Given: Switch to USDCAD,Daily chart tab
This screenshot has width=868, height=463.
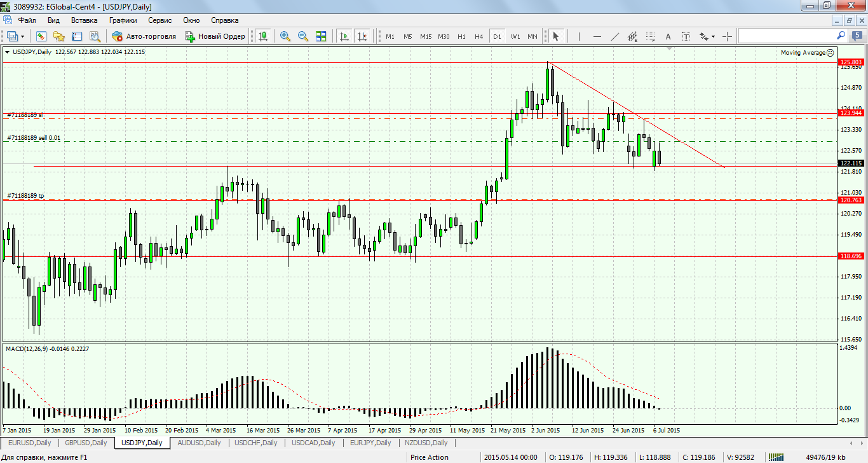Looking at the screenshot, I should click(x=313, y=443).
